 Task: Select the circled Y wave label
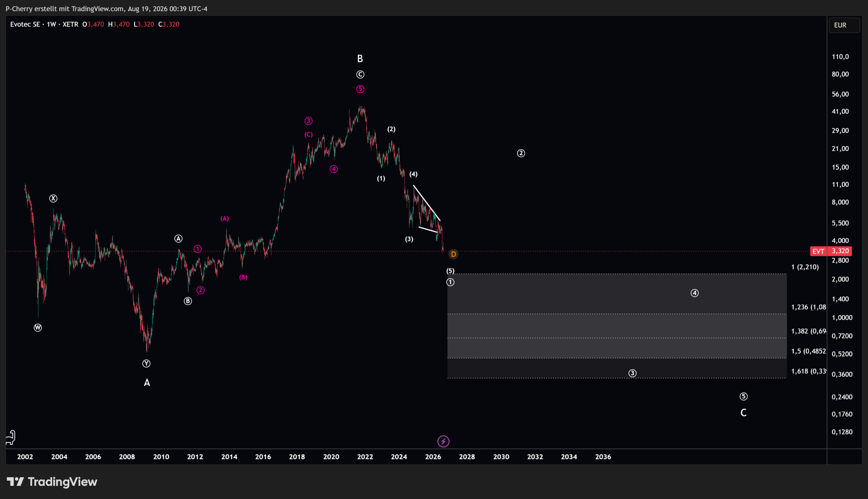146,364
